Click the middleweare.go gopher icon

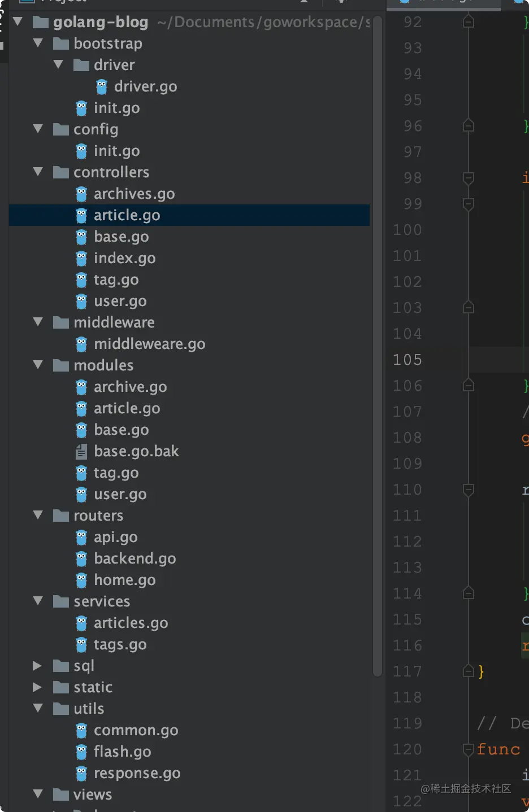tap(81, 344)
